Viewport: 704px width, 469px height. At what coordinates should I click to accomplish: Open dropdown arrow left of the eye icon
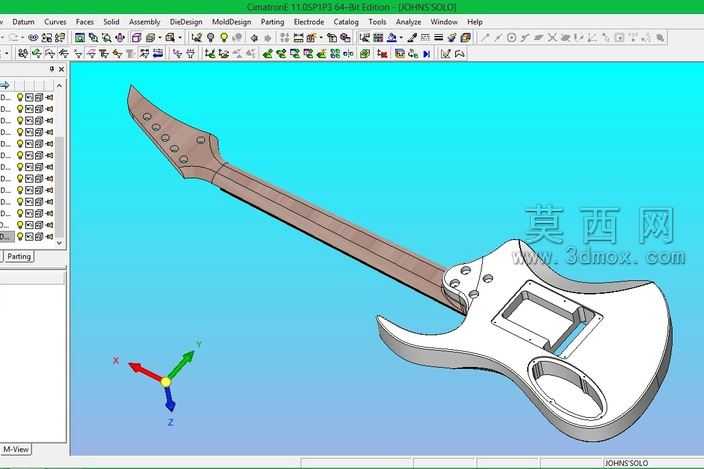point(22,38)
